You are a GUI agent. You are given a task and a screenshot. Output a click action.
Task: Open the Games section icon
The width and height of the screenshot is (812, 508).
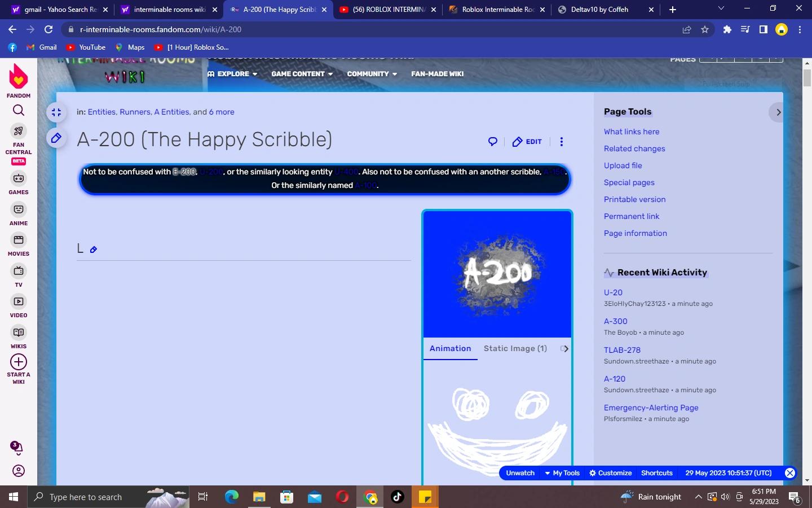[x=19, y=178]
